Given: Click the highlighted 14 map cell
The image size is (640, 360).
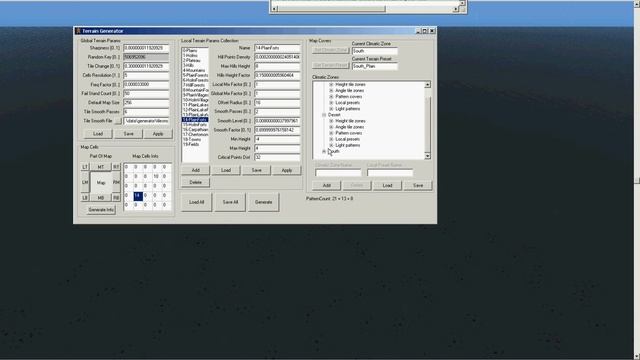Looking at the screenshot, I should 138,196.
